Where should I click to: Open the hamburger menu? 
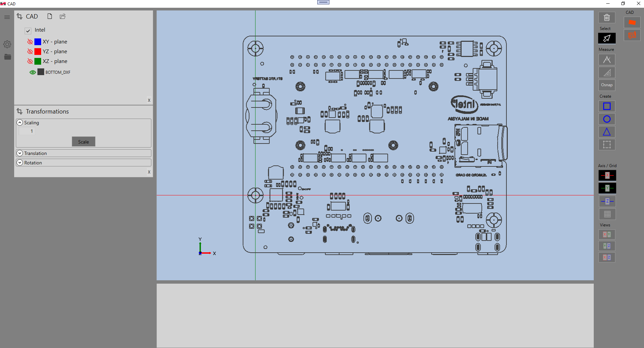(7, 17)
